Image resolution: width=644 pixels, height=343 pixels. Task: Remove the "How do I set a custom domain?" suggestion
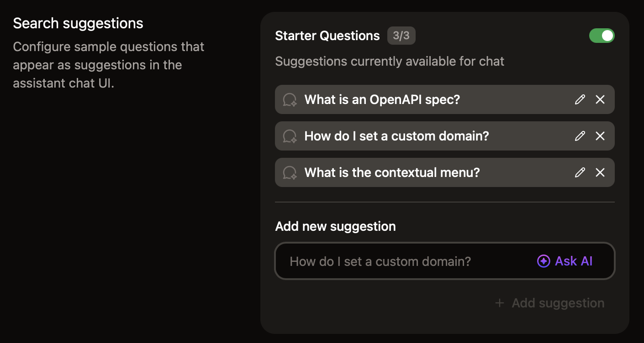[x=600, y=136]
